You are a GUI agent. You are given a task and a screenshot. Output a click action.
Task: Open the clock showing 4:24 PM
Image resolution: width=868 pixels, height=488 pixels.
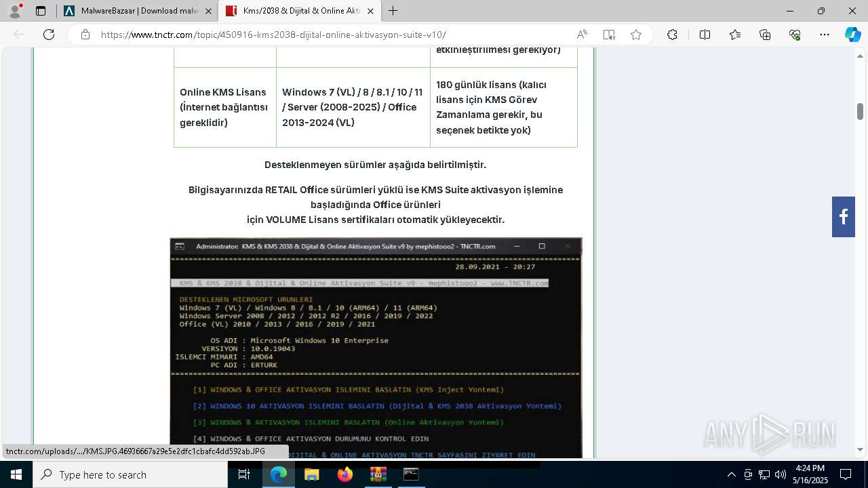[x=810, y=474]
